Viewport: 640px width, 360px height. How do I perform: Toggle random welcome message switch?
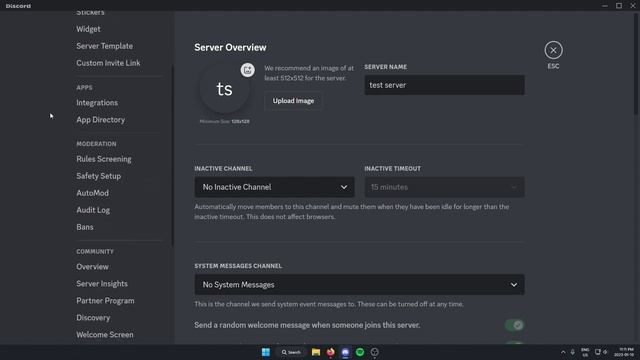514,325
